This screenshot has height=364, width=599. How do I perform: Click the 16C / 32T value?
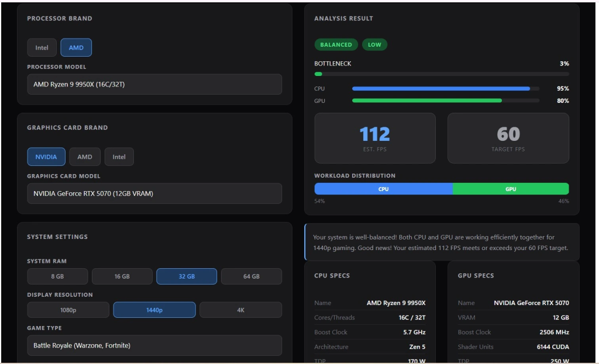point(412,317)
